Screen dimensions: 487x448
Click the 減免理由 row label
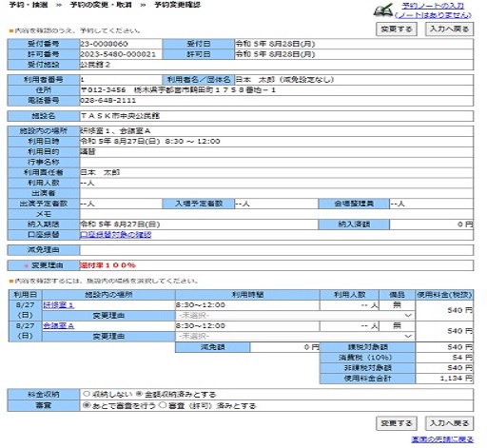click(x=44, y=250)
